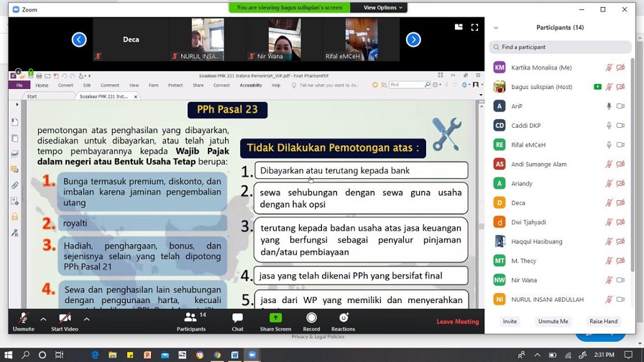Image resolution: width=644 pixels, height=362 pixels.
Task: Start recording with the Record button
Action: pyautogui.click(x=311, y=320)
